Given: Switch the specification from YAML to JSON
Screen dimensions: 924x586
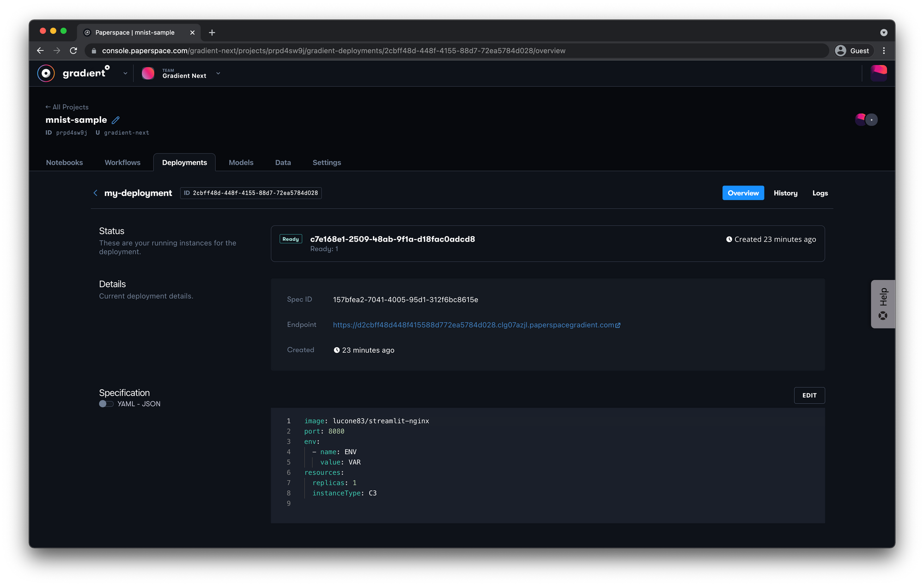Looking at the screenshot, I should pos(106,404).
